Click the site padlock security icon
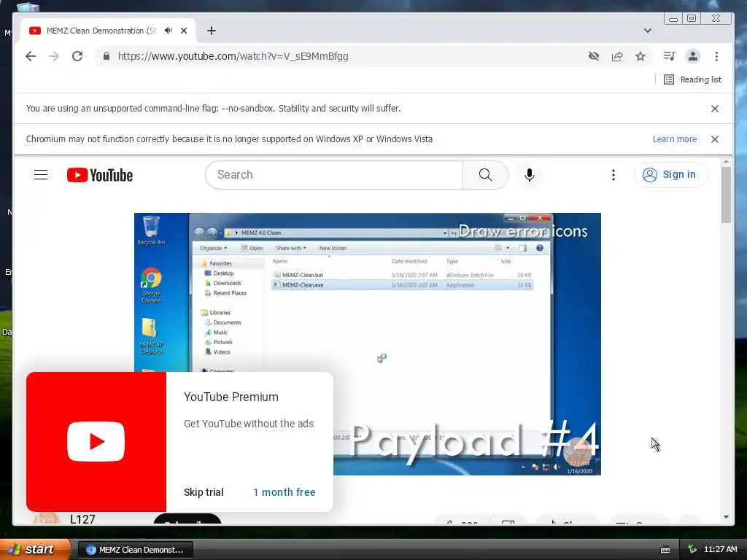This screenshot has width=747, height=560. point(107,56)
